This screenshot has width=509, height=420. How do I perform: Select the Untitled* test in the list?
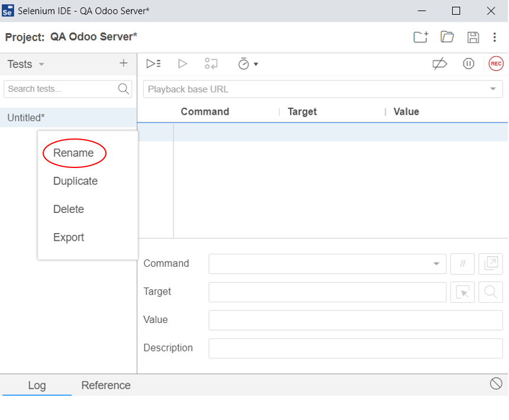click(x=68, y=117)
